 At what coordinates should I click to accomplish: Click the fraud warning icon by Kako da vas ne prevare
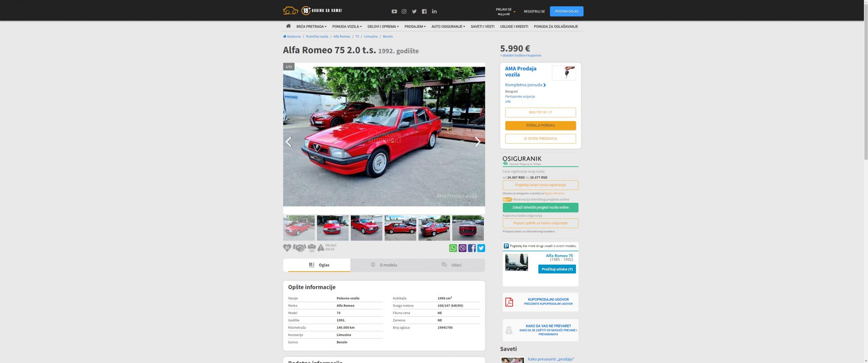pyautogui.click(x=509, y=329)
